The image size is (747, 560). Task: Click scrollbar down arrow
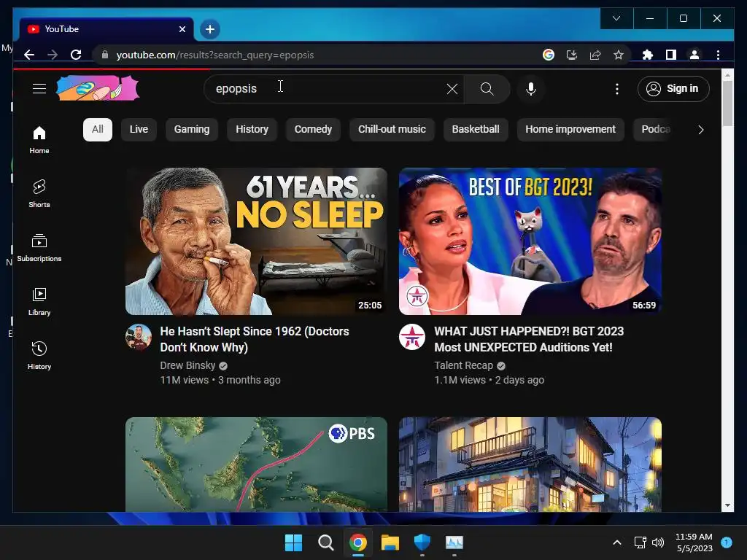pos(727,506)
